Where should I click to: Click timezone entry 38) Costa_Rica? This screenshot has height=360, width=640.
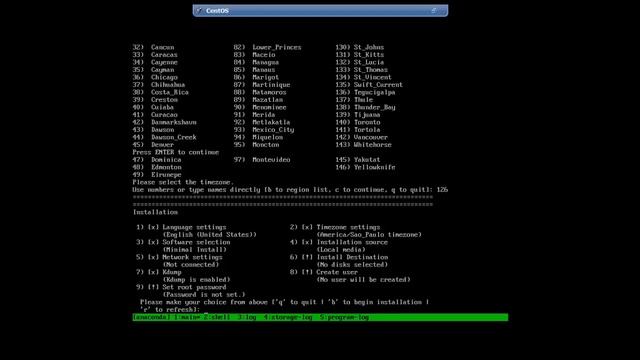(161, 92)
